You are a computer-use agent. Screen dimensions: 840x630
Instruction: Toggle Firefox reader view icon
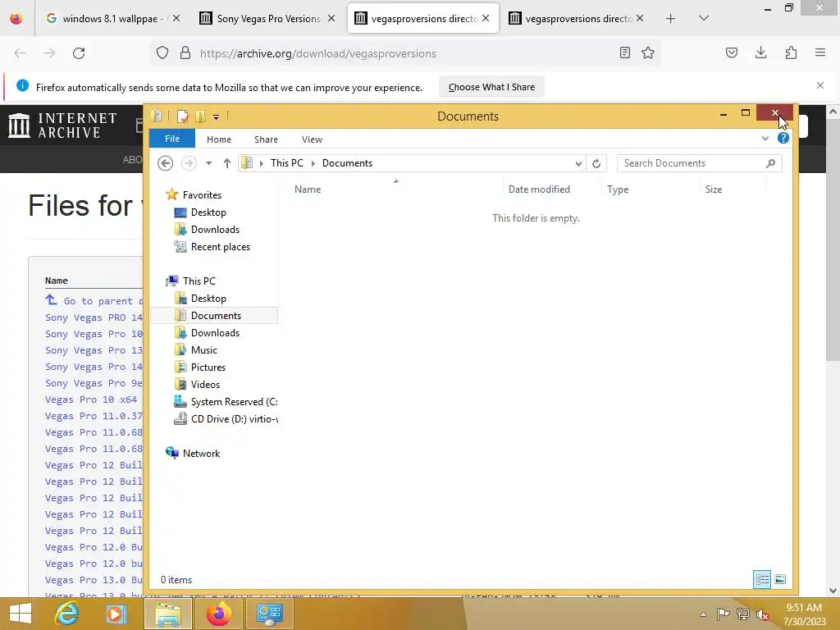tap(624, 53)
